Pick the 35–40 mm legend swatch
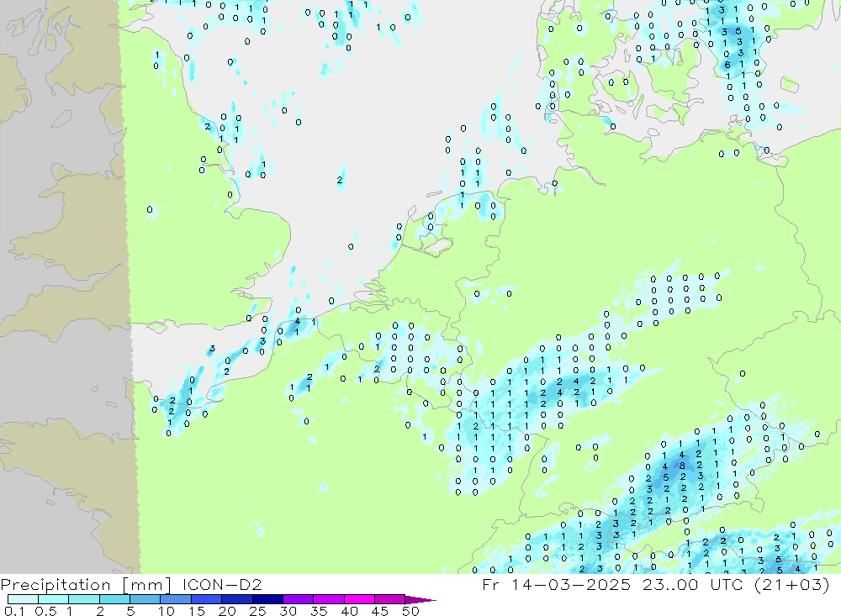 click(x=328, y=599)
